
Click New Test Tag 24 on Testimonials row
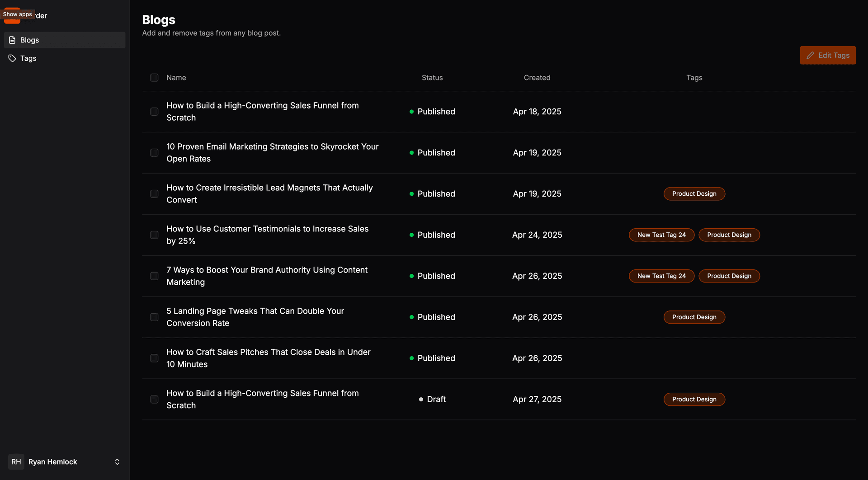pyautogui.click(x=661, y=235)
